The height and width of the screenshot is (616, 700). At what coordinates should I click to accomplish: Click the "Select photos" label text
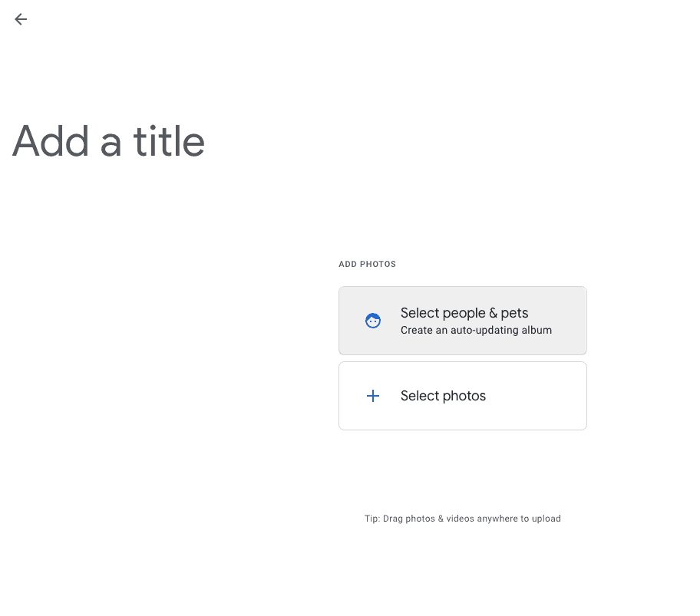443,396
